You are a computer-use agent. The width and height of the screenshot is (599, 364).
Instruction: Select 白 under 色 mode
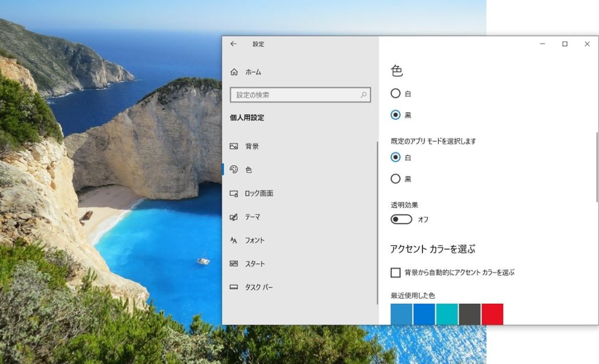click(x=395, y=93)
